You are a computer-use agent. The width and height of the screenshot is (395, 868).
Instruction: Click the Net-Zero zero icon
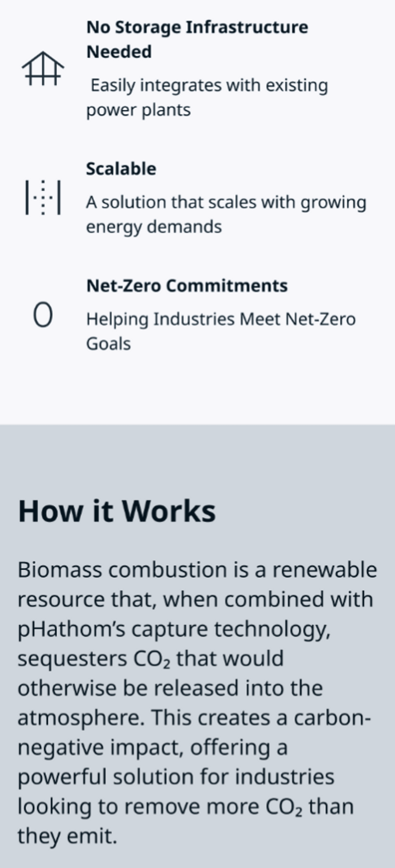pyautogui.click(x=43, y=314)
